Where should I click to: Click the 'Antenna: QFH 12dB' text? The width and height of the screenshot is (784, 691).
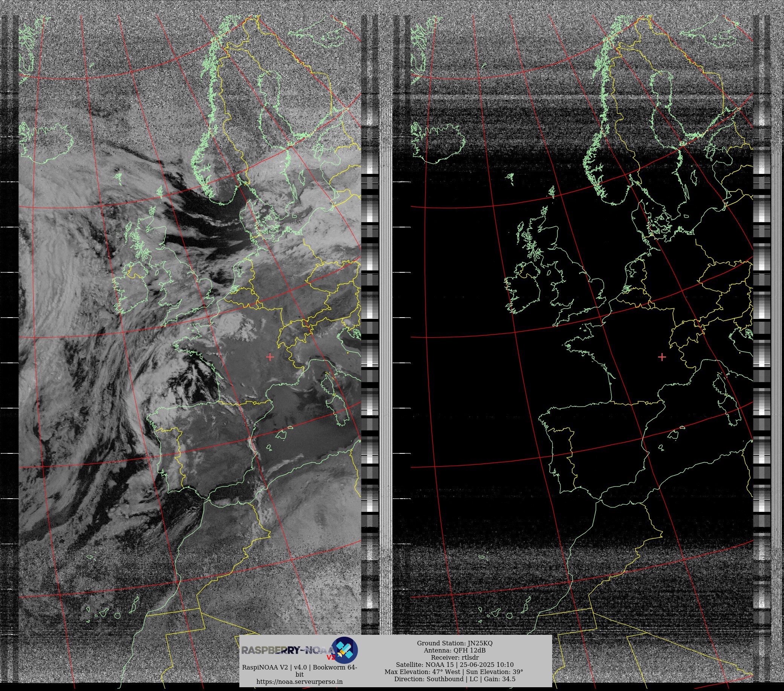pos(455,650)
